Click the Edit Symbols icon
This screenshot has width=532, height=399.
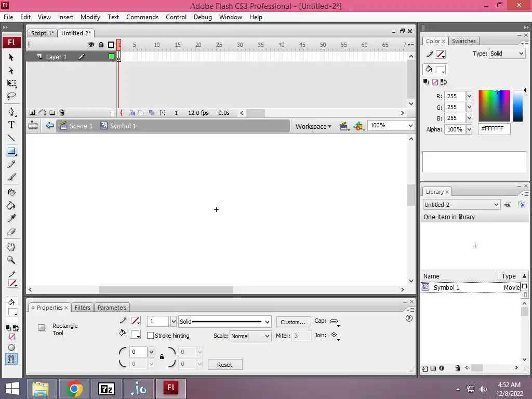pyautogui.click(x=358, y=127)
